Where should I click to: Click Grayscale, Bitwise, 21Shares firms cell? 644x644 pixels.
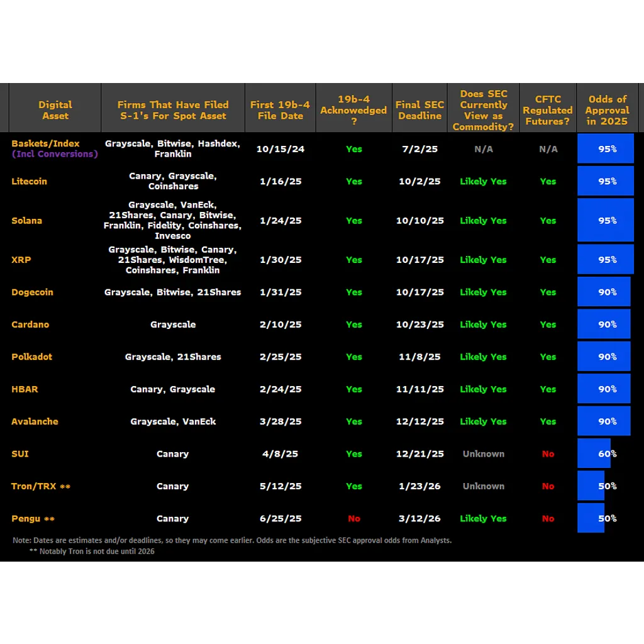pos(173,292)
